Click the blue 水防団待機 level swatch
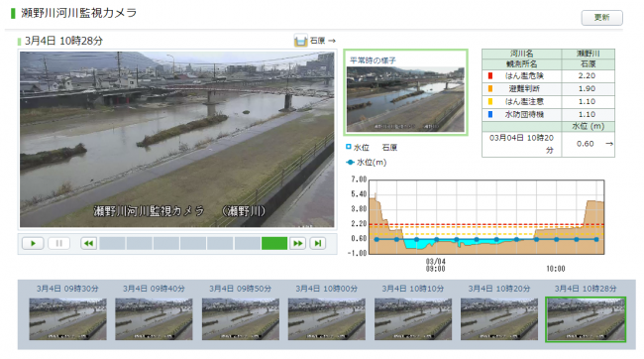 (490, 114)
